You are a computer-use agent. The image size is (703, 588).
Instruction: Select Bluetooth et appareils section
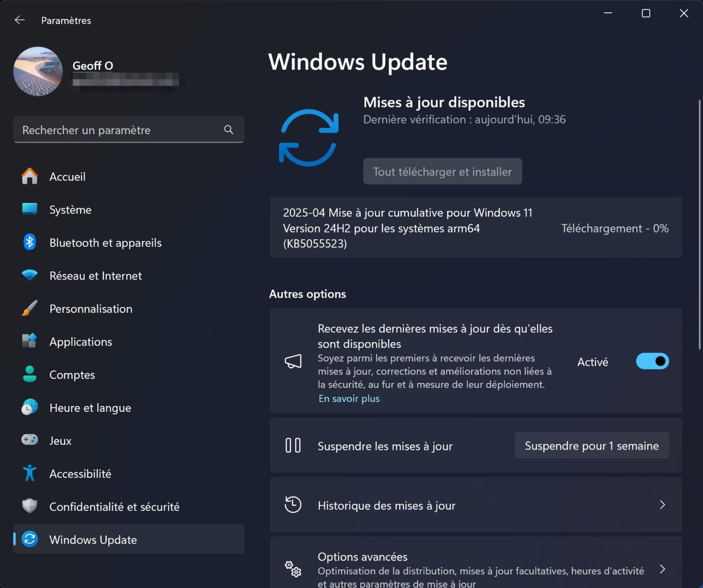tap(129, 242)
